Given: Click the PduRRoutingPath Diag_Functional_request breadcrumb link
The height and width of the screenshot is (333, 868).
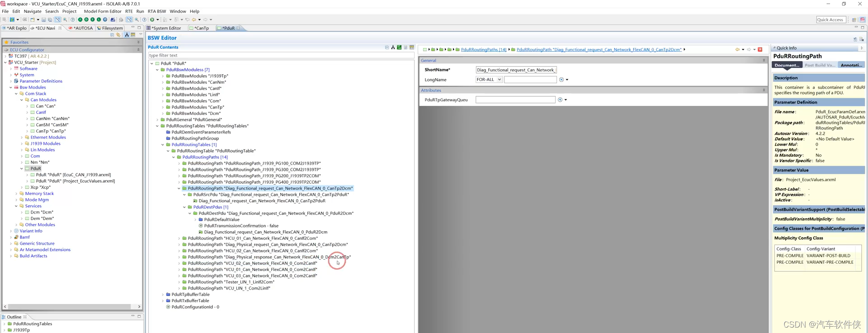Looking at the screenshot, I should click(599, 49).
